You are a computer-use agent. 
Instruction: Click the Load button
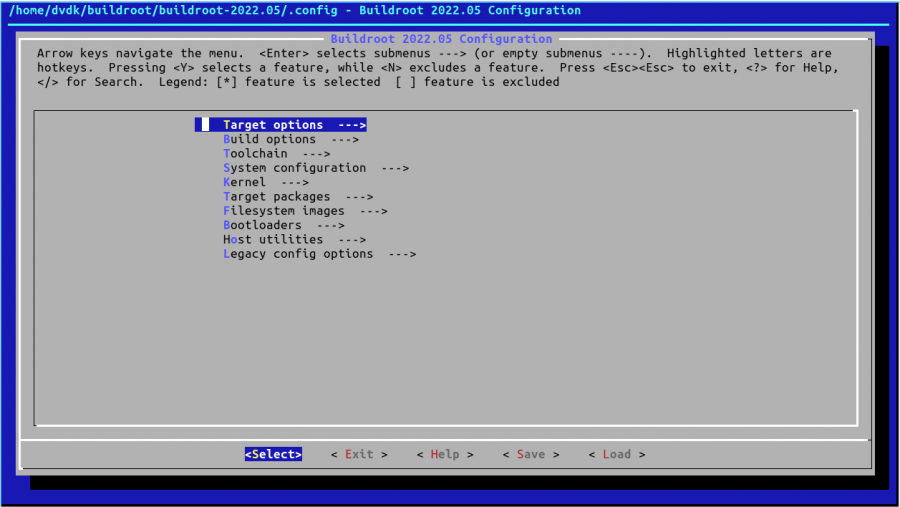coord(617,454)
